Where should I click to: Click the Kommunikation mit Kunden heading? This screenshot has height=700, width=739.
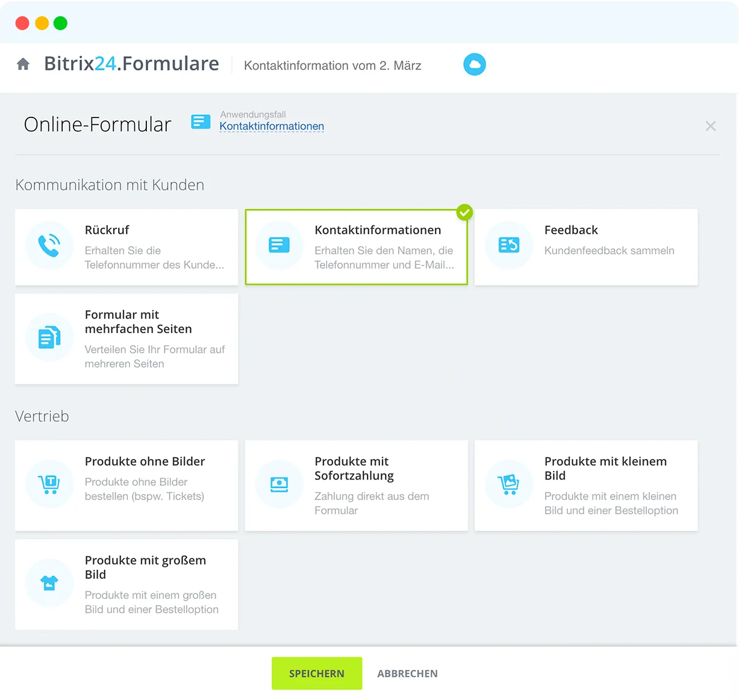(110, 185)
